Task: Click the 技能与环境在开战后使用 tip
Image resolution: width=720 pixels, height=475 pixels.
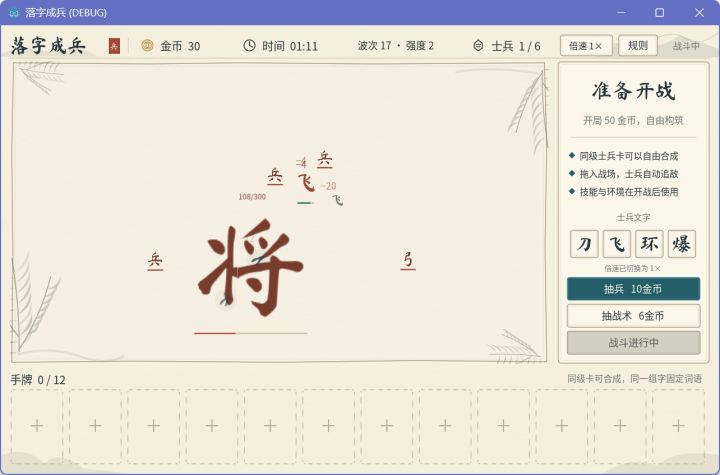Action: [629, 192]
